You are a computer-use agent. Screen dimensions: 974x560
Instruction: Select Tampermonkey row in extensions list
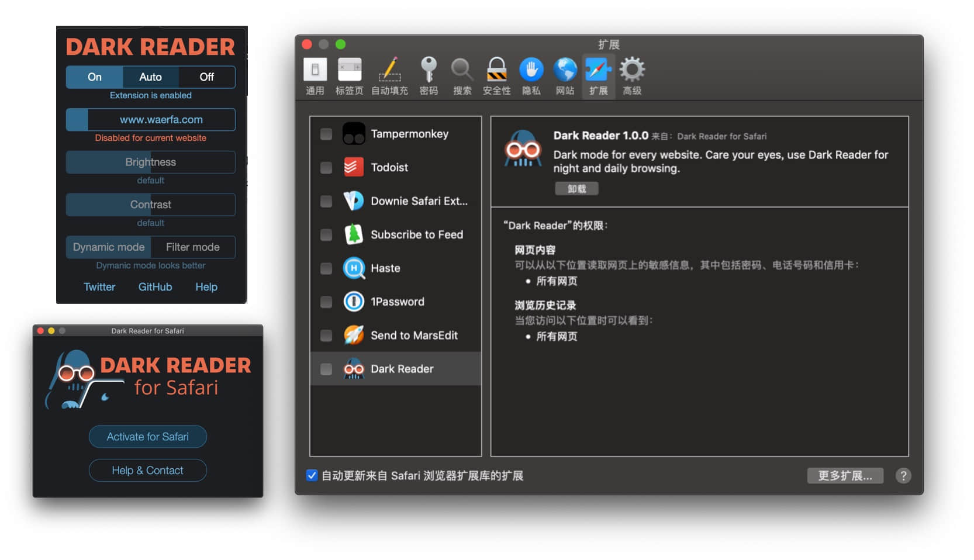[x=395, y=134]
